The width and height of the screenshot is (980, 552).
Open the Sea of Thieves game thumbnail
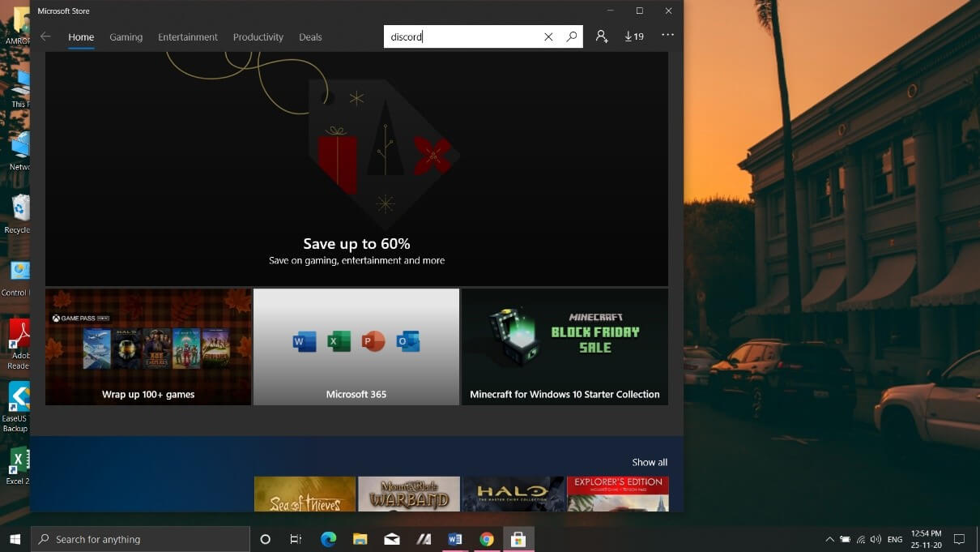click(305, 494)
